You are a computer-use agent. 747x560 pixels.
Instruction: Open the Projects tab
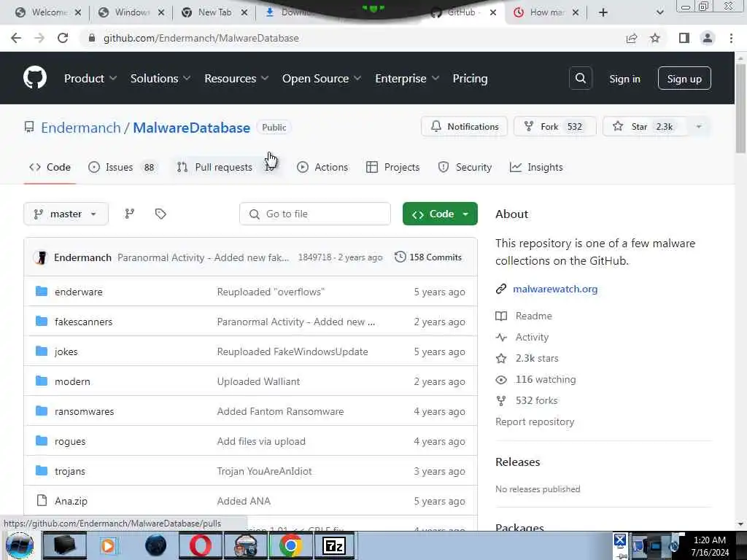pyautogui.click(x=393, y=167)
